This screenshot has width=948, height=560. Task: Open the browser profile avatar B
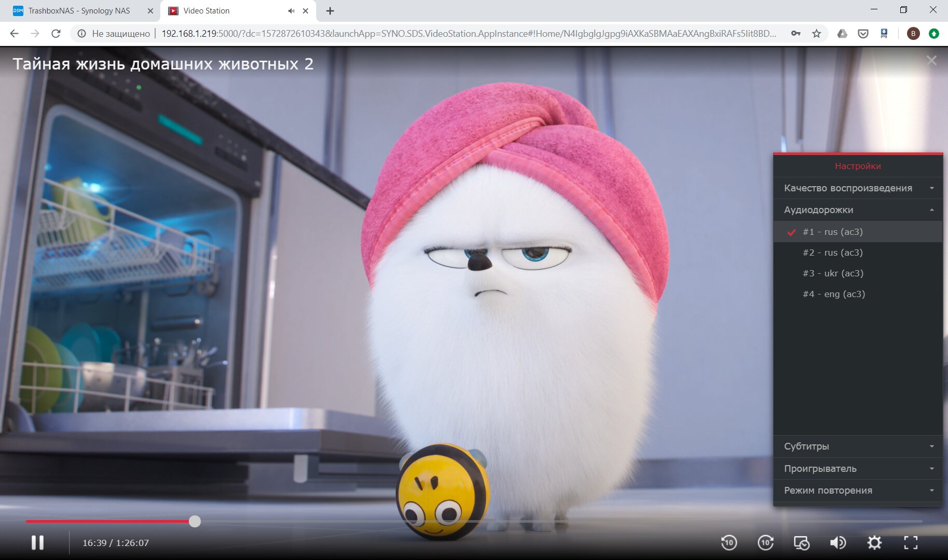[x=913, y=34]
